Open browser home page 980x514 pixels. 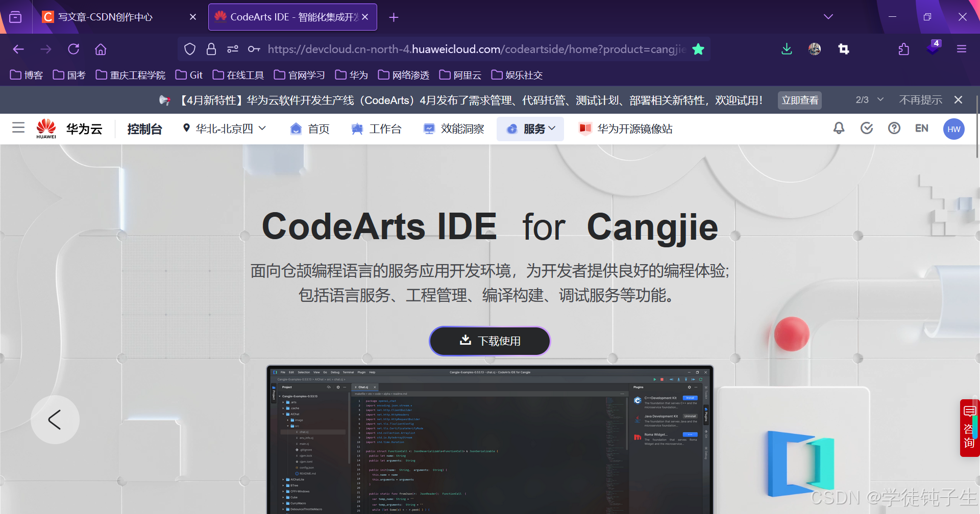coord(101,49)
